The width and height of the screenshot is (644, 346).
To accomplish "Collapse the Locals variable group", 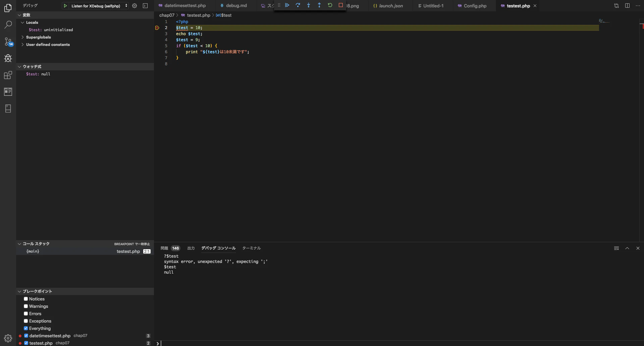I will tap(22, 22).
